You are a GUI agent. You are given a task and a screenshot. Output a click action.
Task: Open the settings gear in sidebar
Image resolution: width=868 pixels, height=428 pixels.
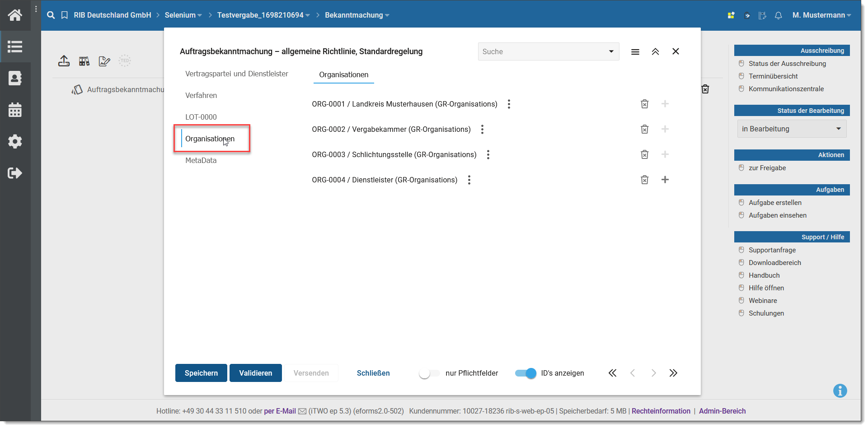[x=15, y=141]
